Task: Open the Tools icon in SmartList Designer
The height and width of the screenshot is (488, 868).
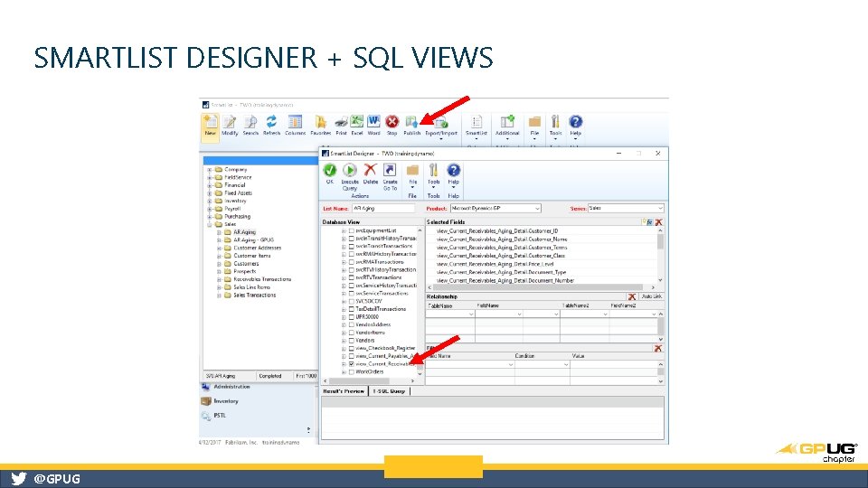Action: click(433, 171)
